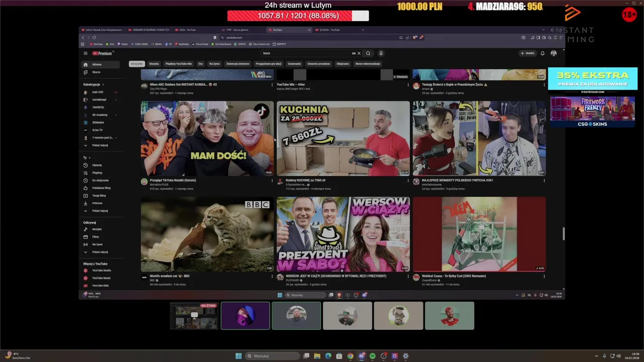Open the 4Live TV subscription
Screen dimensions: 644x362
101,130
